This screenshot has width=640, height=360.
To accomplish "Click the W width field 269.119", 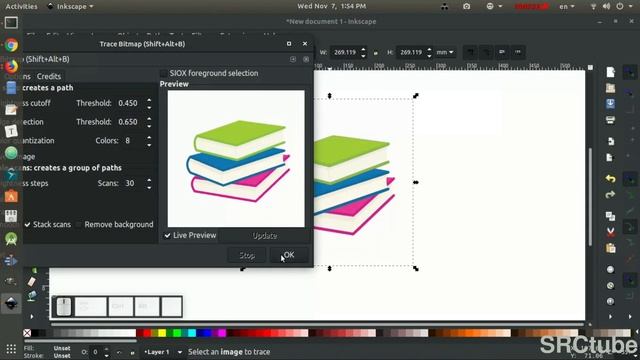I will pos(345,52).
